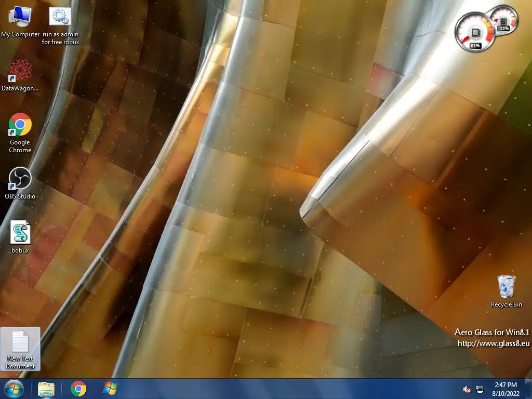Click the Windows flag taskbar icon
Image resolution: width=532 pixels, height=399 pixels.
tap(110, 389)
